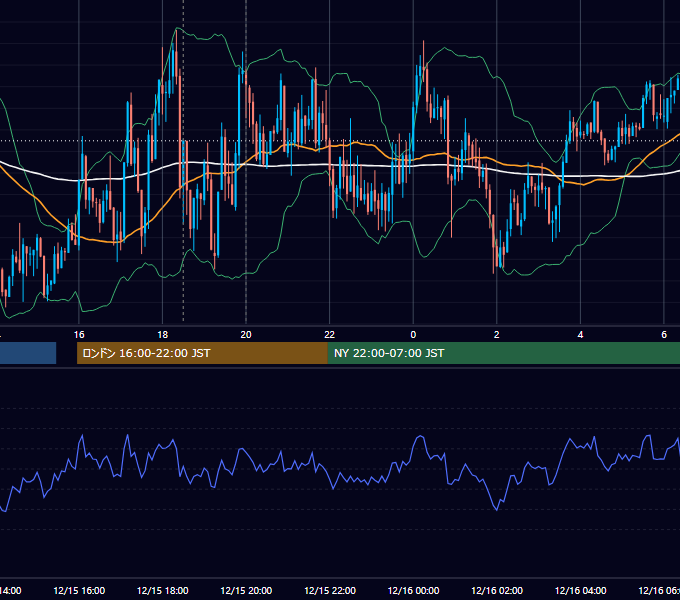This screenshot has height=600, width=680.
Task: Click the ロンドン 16:00-22:00 JST session bar
Action: pos(202,353)
